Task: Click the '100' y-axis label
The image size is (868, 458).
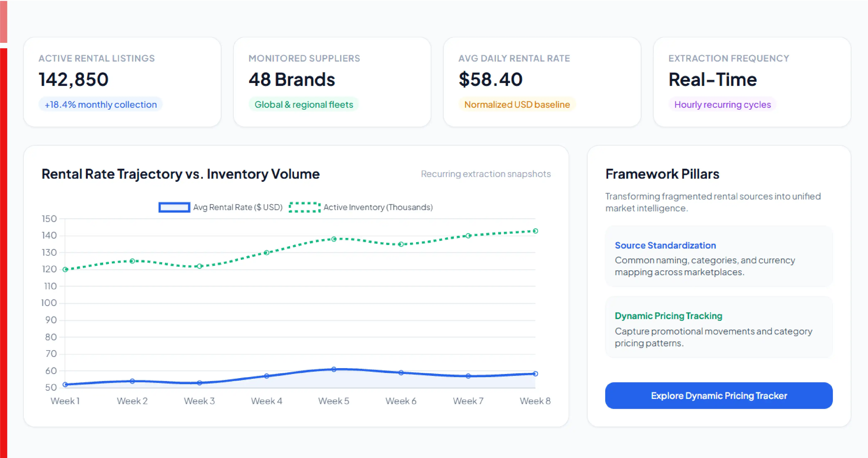Action: 49,303
